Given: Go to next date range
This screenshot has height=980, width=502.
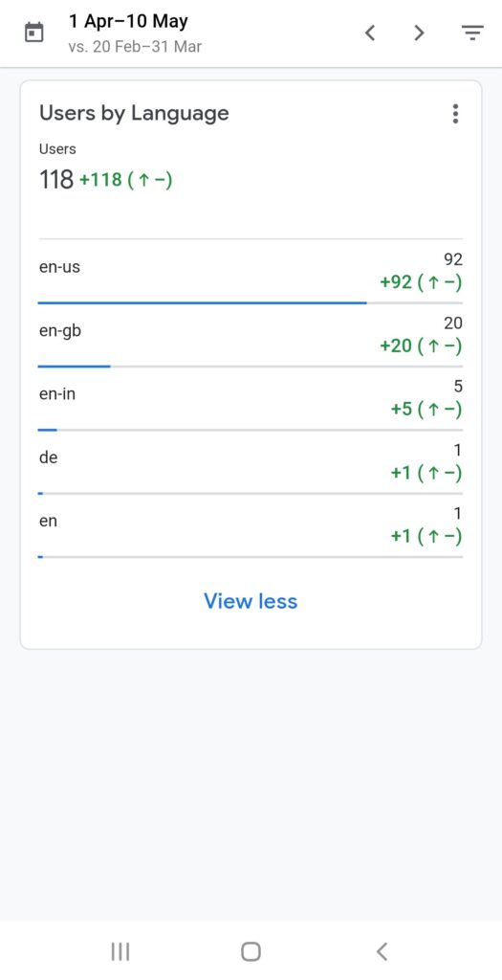Looking at the screenshot, I should pyautogui.click(x=420, y=33).
